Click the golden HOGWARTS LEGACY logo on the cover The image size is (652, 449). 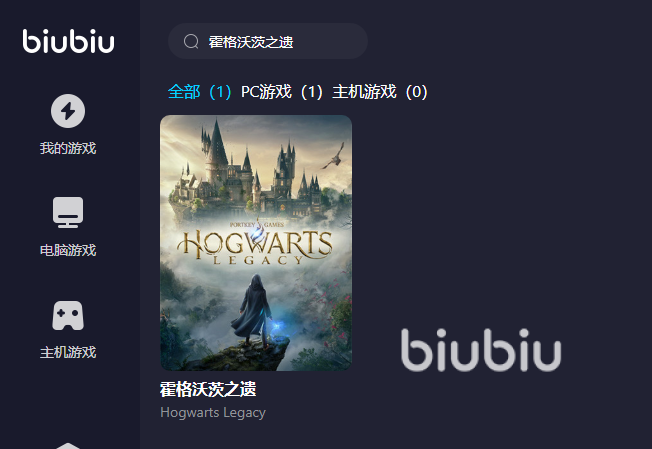pyautogui.click(x=255, y=245)
